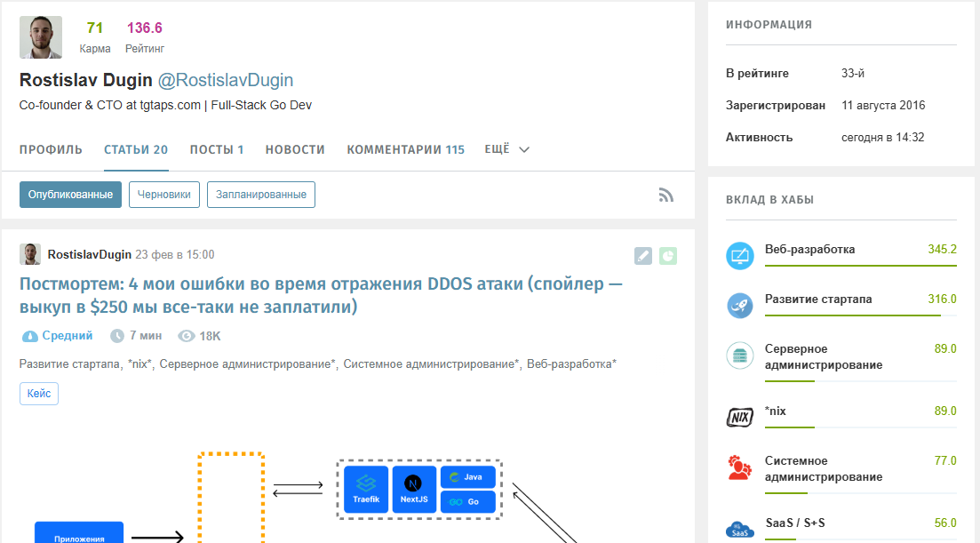Viewport: 980px width, 543px height.
Task: Click the RSS feed icon above articles
Action: click(x=666, y=195)
